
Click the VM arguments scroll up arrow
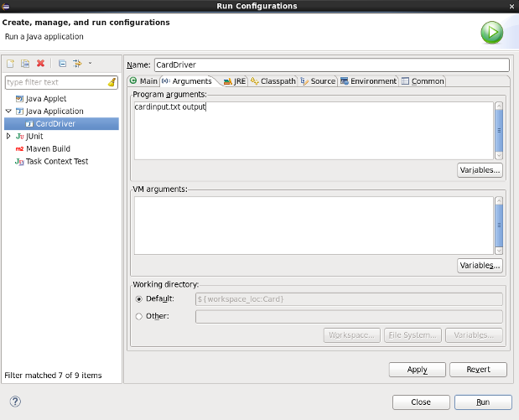pos(499,201)
